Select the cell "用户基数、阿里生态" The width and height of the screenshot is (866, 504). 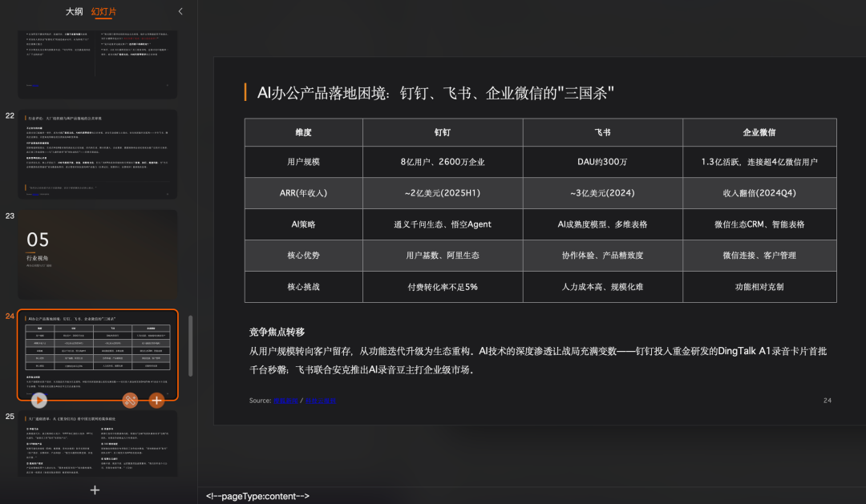coord(443,256)
